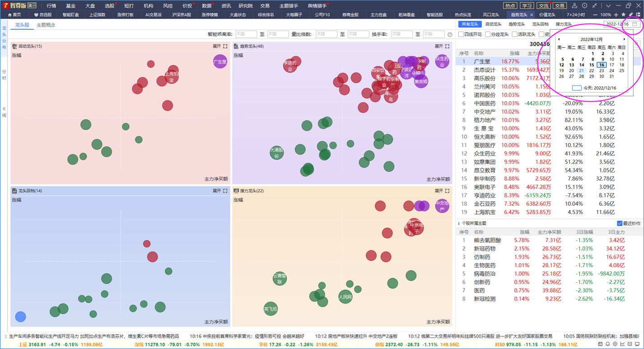Click the monitor screen icon in status bar
The height and width of the screenshot is (349, 644).
pos(638,344)
